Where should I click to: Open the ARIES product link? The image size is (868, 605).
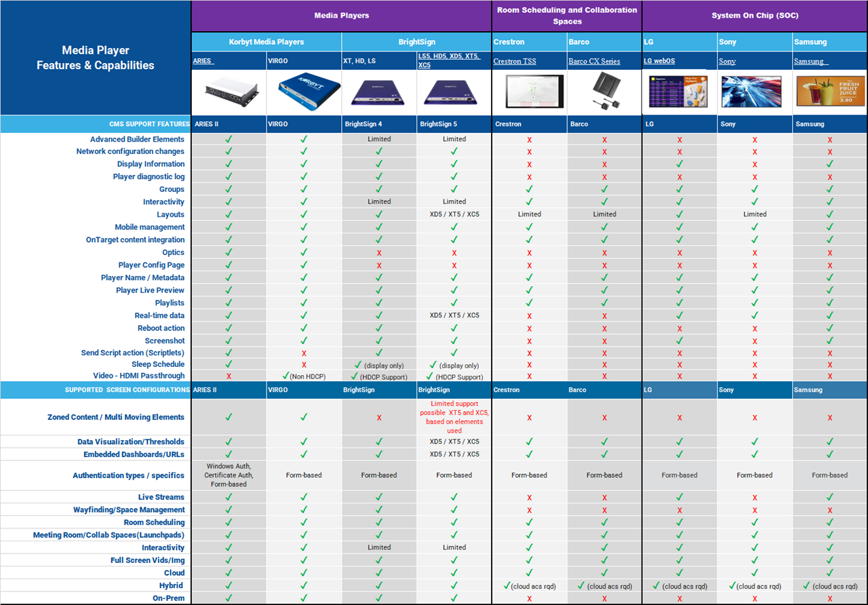click(x=204, y=61)
